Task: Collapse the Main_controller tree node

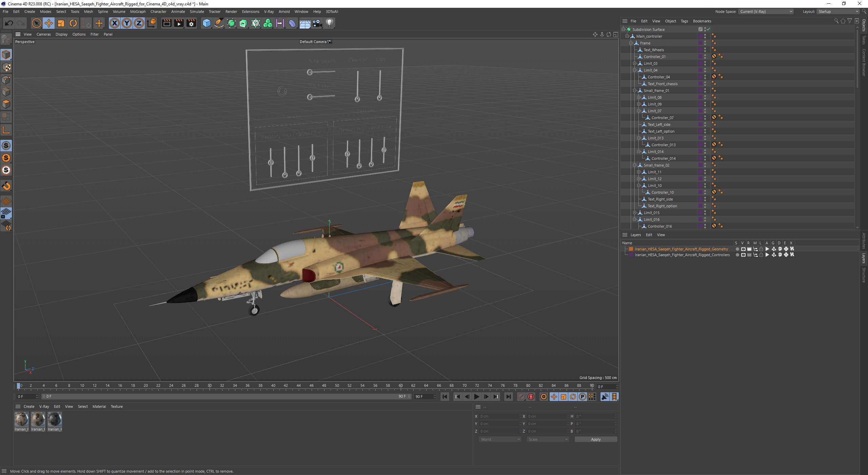Action: (x=627, y=36)
